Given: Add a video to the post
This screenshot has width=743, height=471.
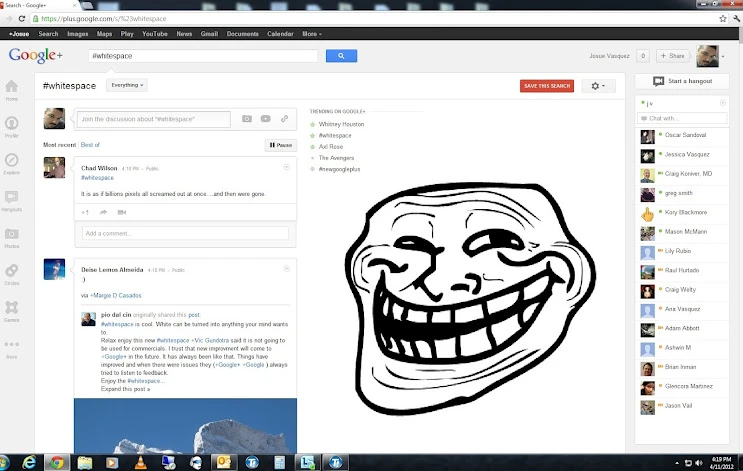Looking at the screenshot, I should coord(265,119).
